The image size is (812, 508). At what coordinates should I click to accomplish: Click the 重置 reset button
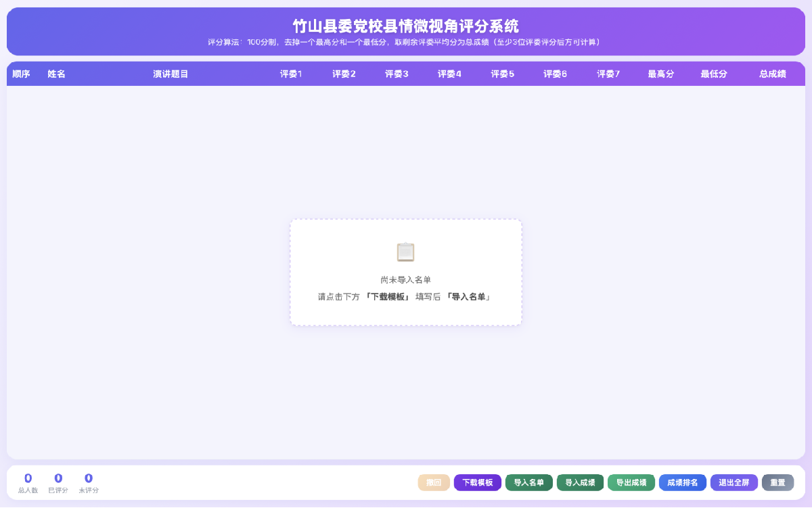777,482
